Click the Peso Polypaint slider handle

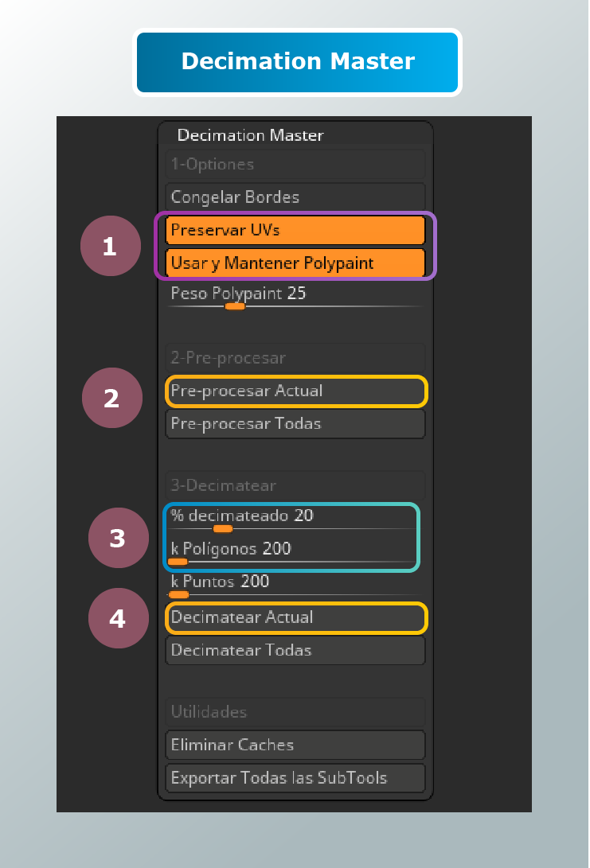pos(235,306)
